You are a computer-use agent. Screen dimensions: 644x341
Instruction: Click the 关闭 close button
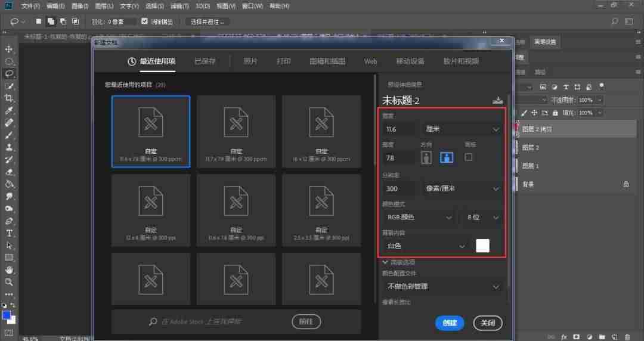[488, 323]
